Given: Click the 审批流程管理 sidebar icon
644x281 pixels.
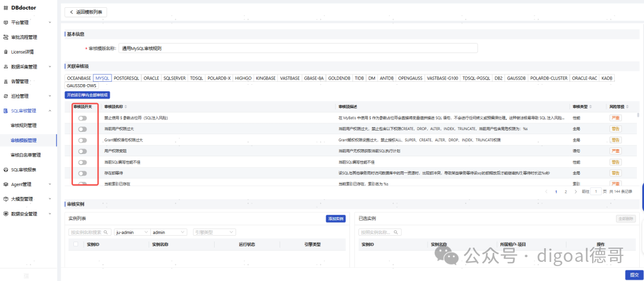Looking at the screenshot, I should [6, 38].
